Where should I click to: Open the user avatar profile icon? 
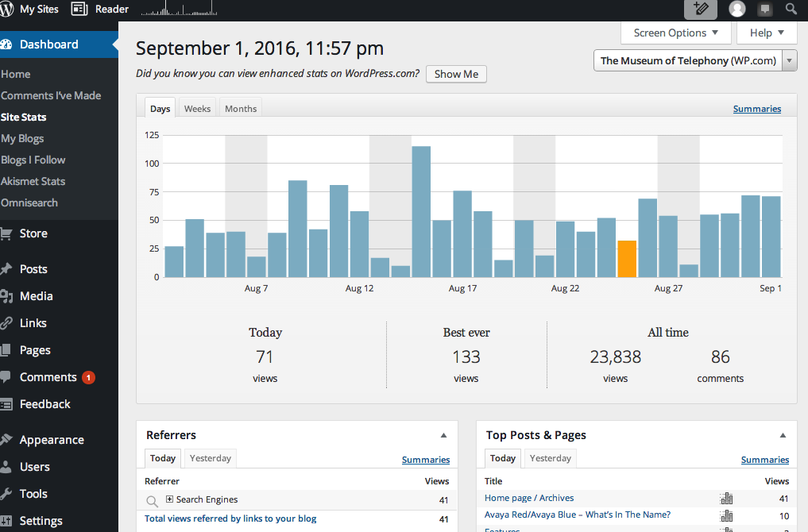click(x=737, y=10)
